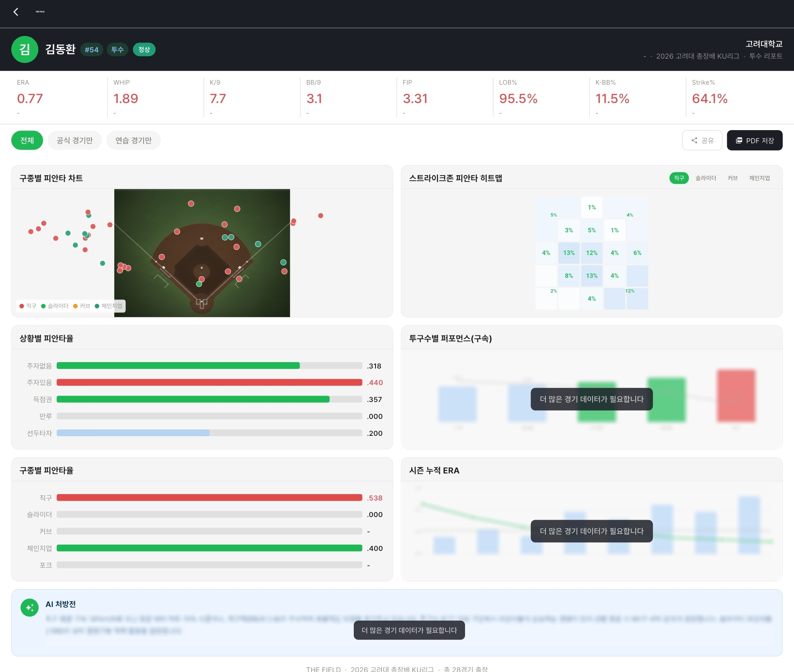Click the 만루 .000 bar
Screen dimensions: 794x672
tap(209, 416)
